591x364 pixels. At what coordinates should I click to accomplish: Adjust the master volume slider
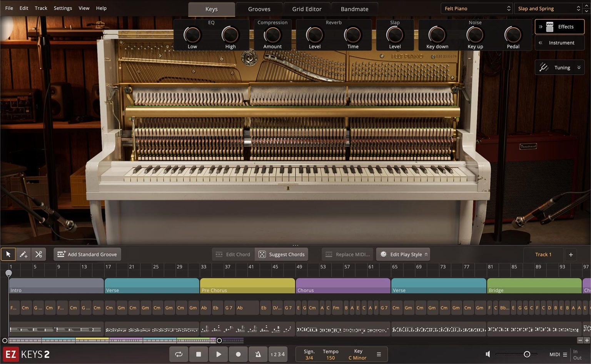pos(527,354)
